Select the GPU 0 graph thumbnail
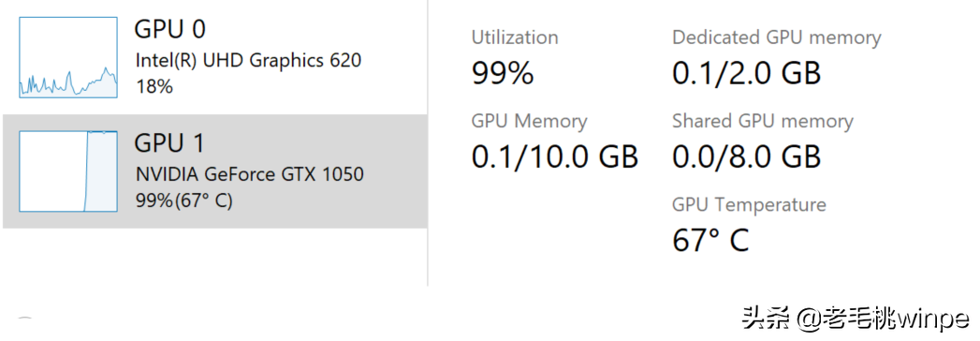 click(68, 57)
